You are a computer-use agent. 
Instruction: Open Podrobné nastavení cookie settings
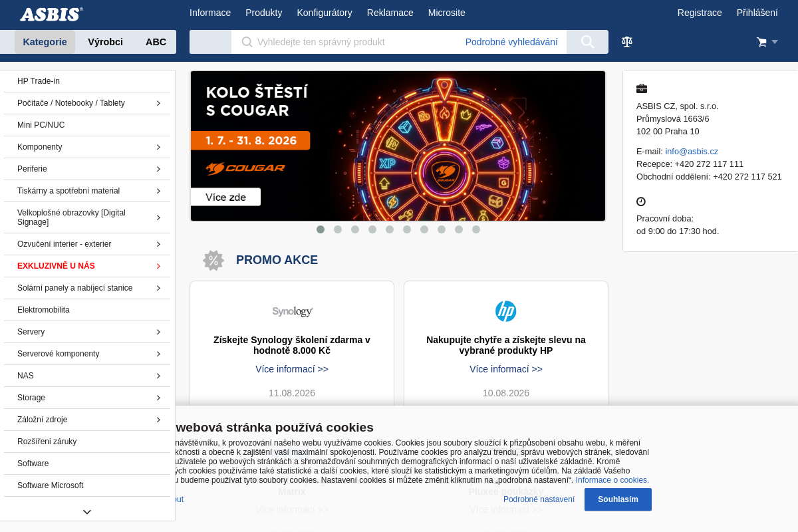click(x=539, y=499)
